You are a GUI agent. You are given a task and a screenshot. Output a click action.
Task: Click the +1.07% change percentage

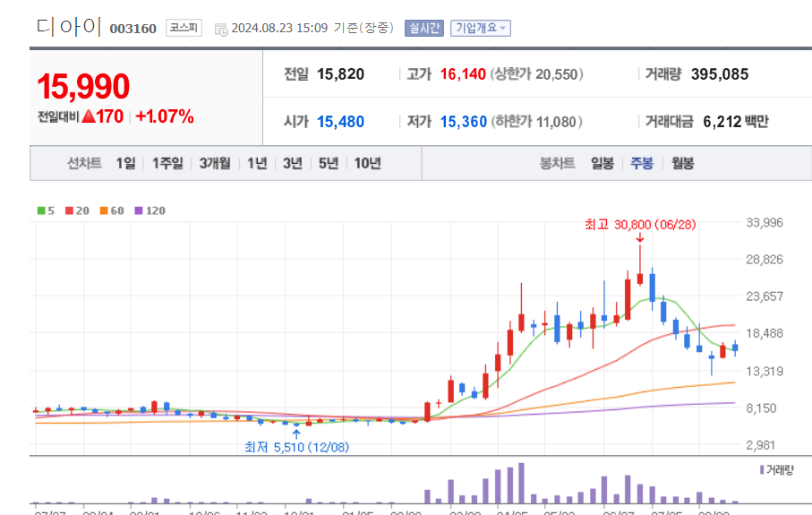pos(165,116)
